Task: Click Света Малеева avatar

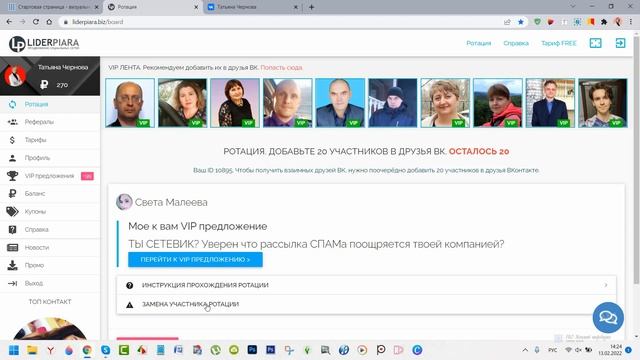Action: (x=124, y=202)
